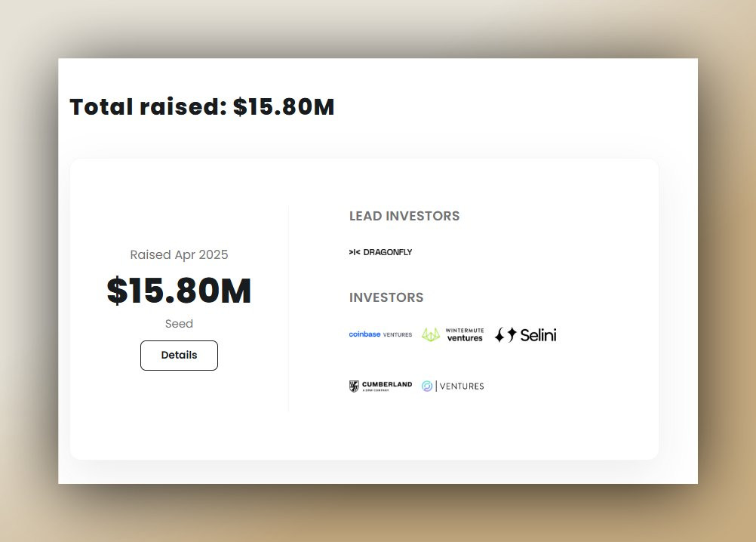Click the Cumberland shield crest icon
This screenshot has height=542, width=756.
[x=354, y=386]
